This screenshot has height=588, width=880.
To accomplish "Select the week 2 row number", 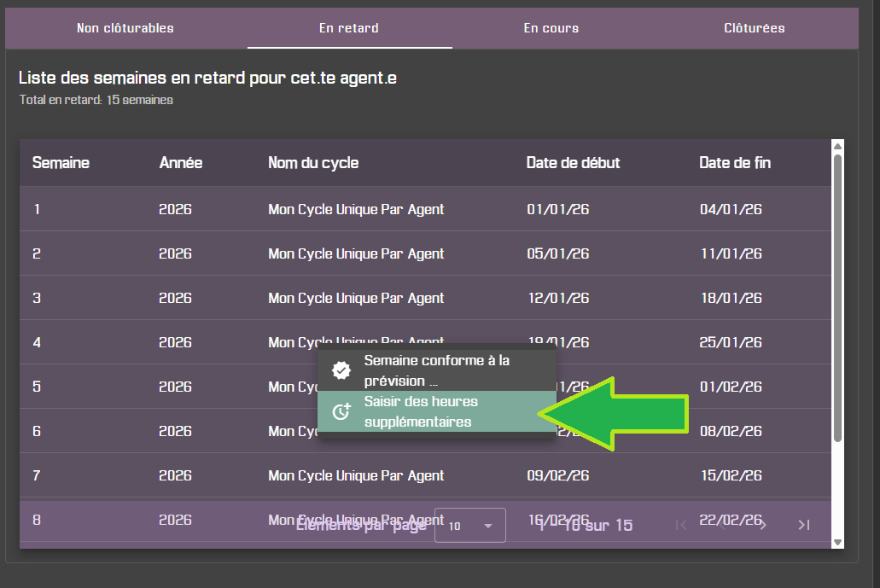I will (x=37, y=253).
